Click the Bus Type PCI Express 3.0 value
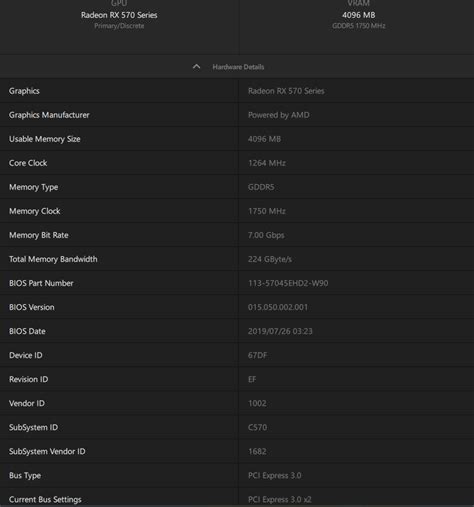This screenshot has height=507, width=474. pos(275,475)
